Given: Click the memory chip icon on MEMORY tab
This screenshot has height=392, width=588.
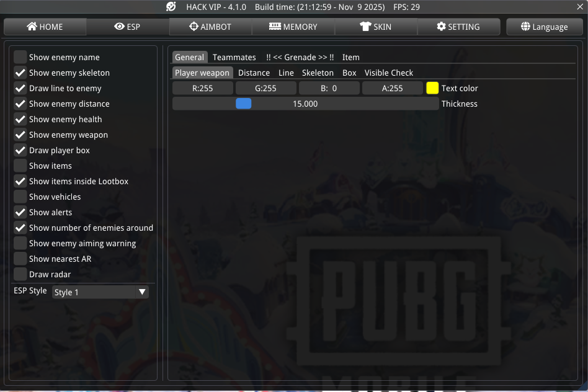Looking at the screenshot, I should (275, 27).
